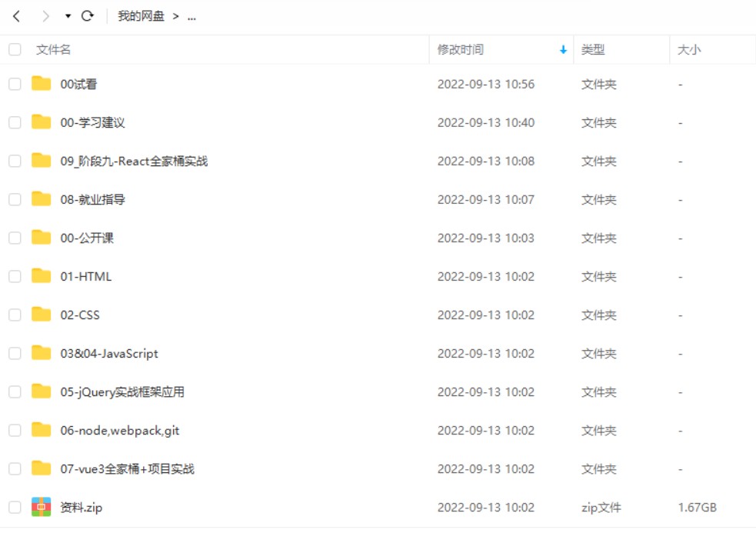Check the box for 00试看
The width and height of the screenshot is (756, 543).
15,84
